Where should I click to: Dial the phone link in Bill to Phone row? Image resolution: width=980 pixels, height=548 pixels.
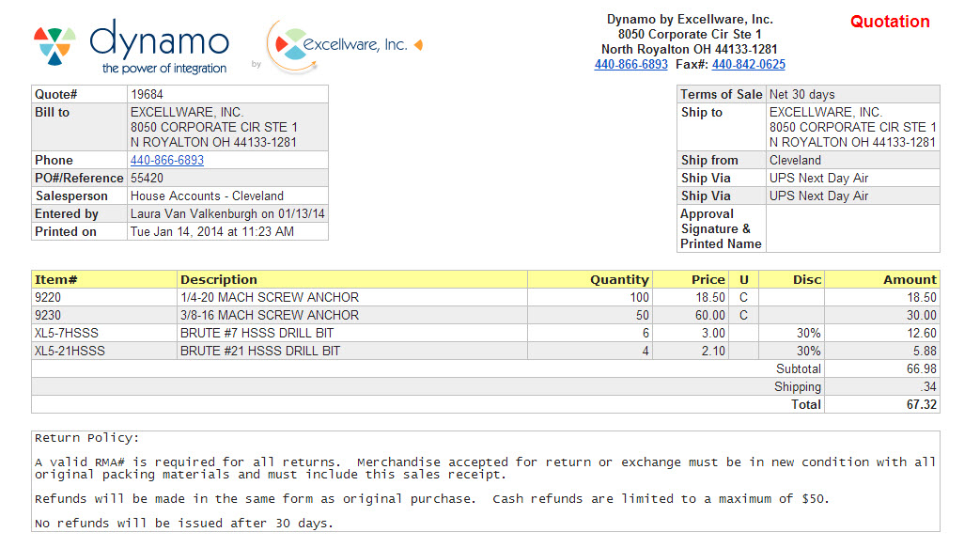tap(166, 161)
